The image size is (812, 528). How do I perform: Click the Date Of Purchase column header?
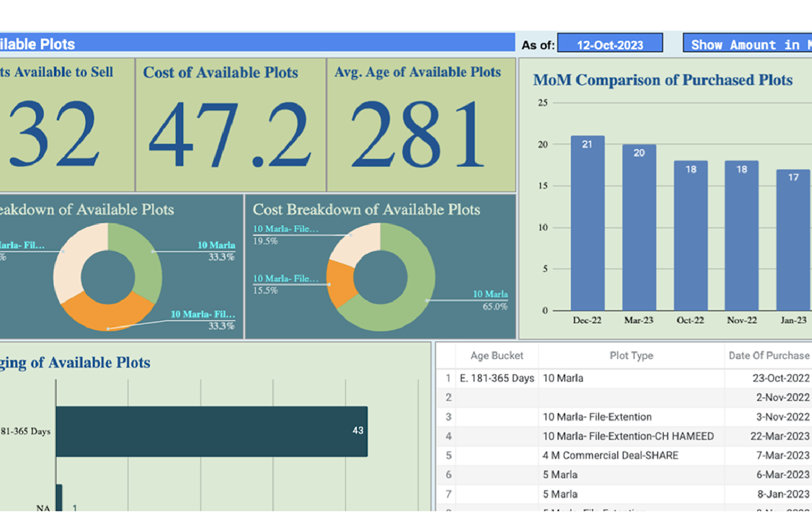pos(768,356)
